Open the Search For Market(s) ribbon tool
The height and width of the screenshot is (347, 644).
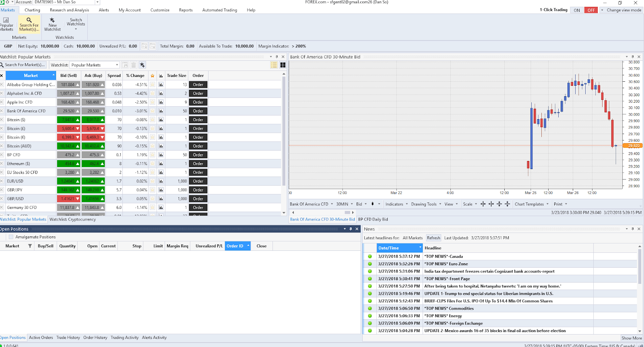tap(29, 24)
